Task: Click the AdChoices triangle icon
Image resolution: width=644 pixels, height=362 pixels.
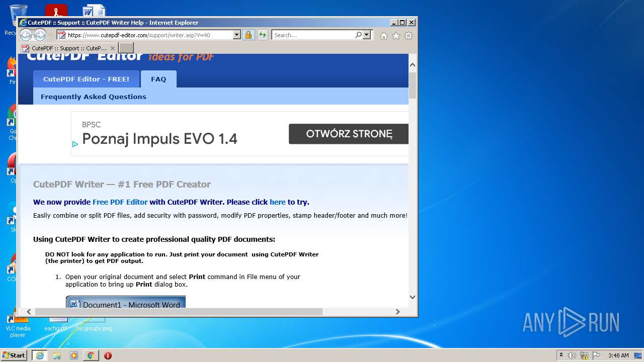Action: point(75,144)
